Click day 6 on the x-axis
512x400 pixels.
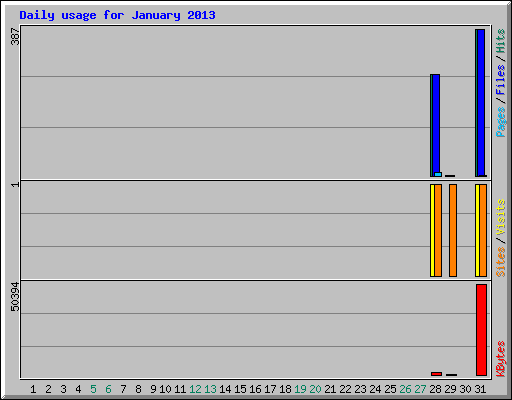click(108, 389)
